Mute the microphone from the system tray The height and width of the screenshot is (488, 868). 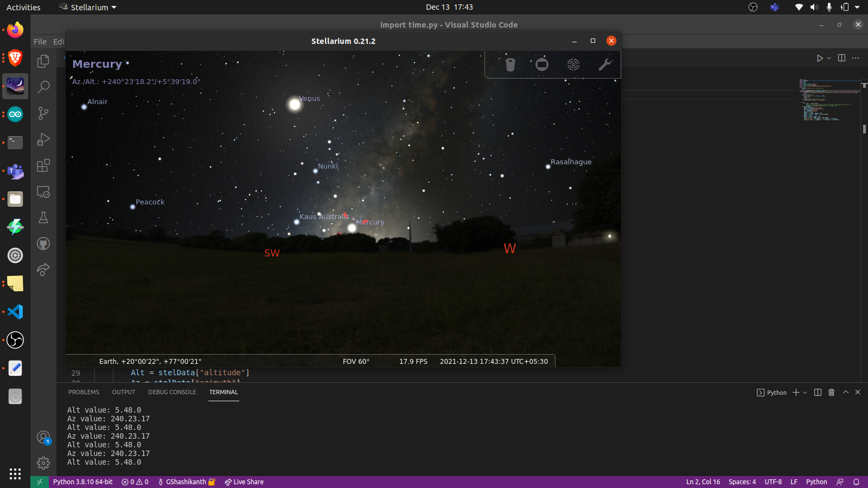click(828, 7)
